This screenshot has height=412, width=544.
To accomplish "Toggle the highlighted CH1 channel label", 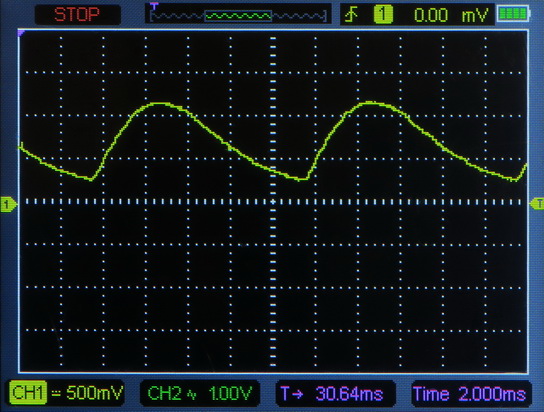I will [x=28, y=393].
